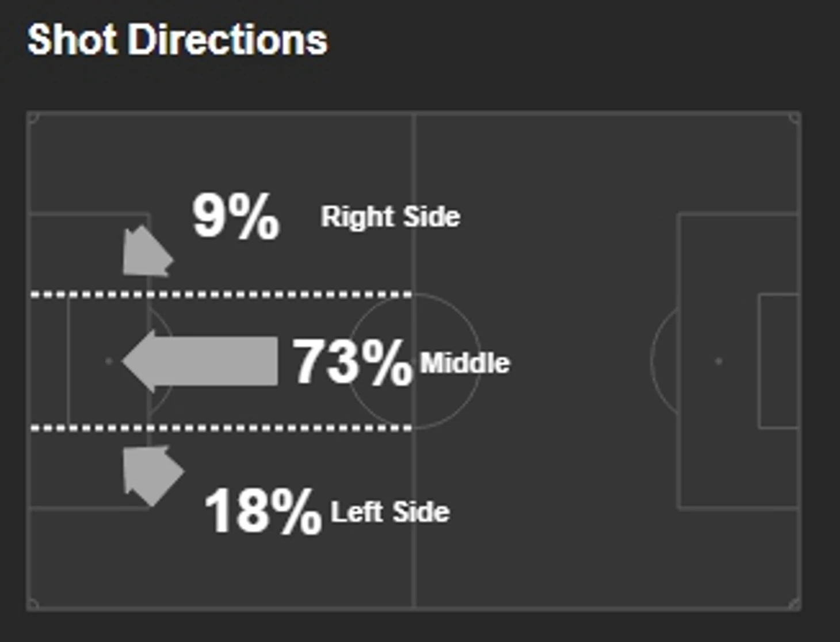840x642 pixels.
Task: Click the center circle of the pitch
Action: (414, 361)
